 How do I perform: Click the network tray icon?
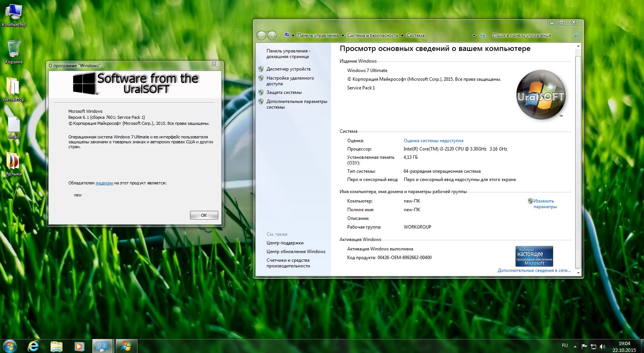pos(593,346)
